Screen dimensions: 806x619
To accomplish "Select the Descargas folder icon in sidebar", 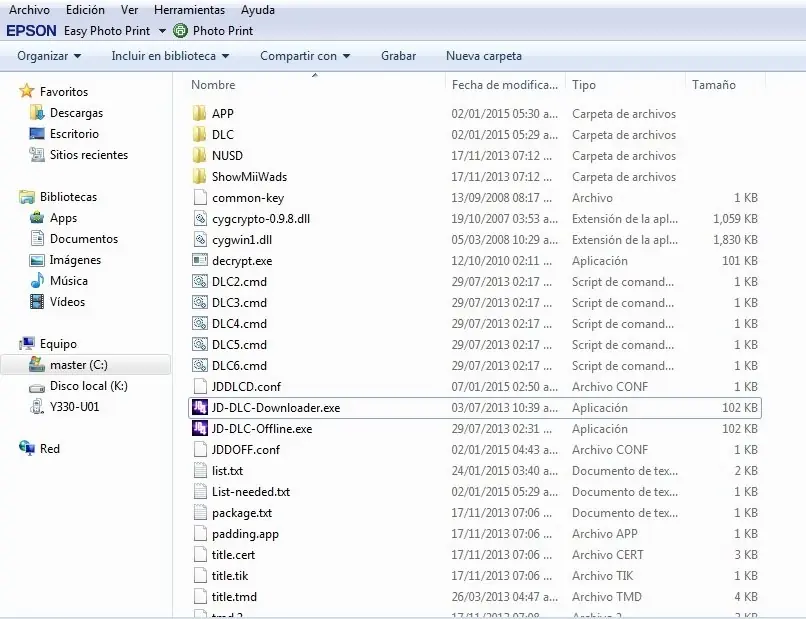I will (x=37, y=113).
